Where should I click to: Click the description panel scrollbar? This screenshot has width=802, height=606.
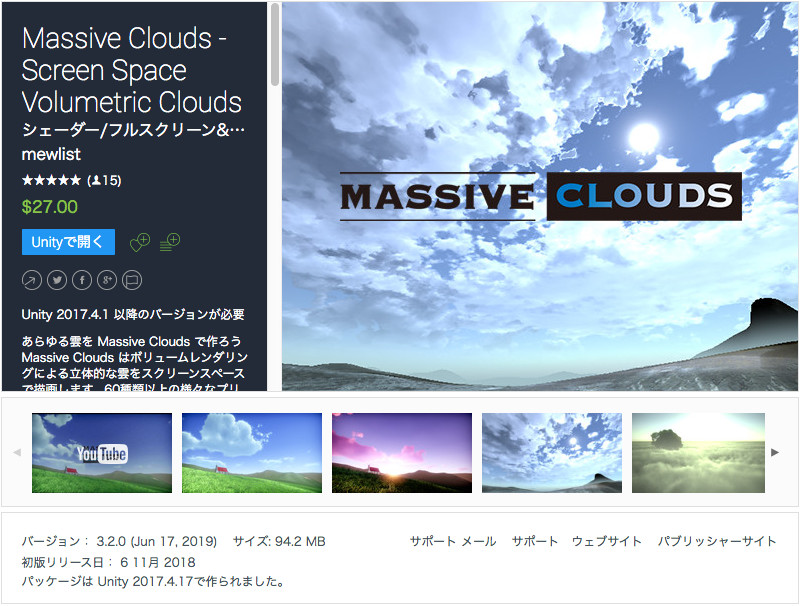pyautogui.click(x=275, y=45)
